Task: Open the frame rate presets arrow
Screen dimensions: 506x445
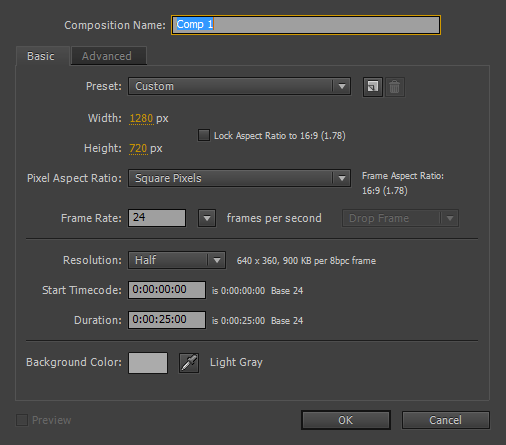Action: click(207, 218)
